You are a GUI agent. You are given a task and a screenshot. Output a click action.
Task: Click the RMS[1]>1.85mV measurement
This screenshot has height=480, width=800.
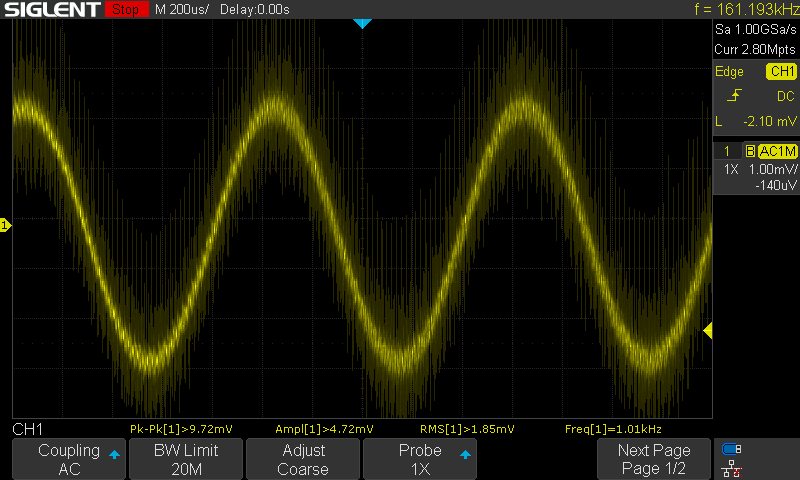[467, 429]
